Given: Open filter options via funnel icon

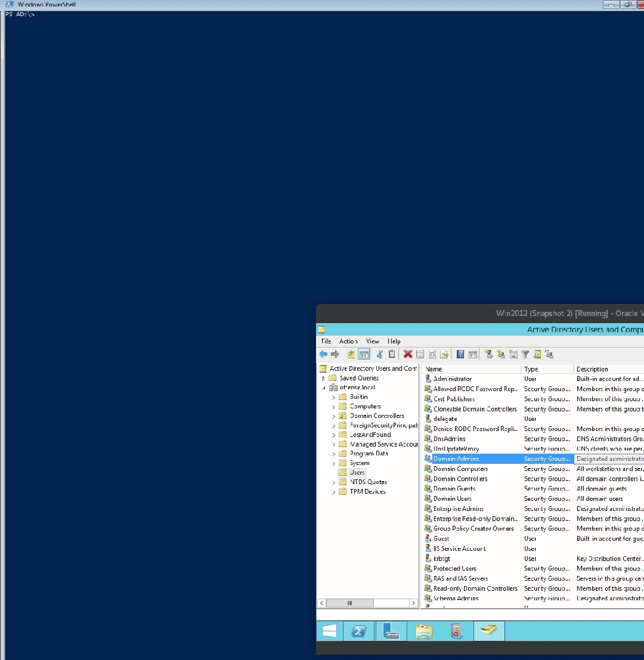Looking at the screenshot, I should tap(525, 354).
